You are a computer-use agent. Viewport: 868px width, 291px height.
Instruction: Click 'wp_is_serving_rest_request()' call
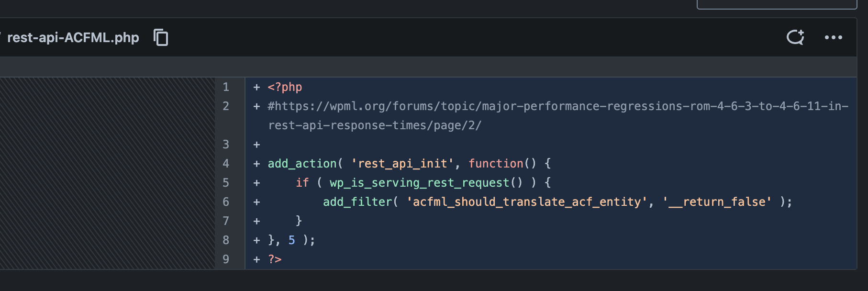pyautogui.click(x=426, y=183)
